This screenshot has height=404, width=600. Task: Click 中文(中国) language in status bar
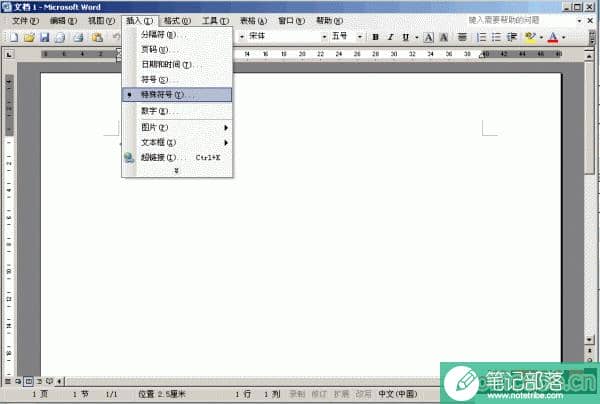(398, 394)
